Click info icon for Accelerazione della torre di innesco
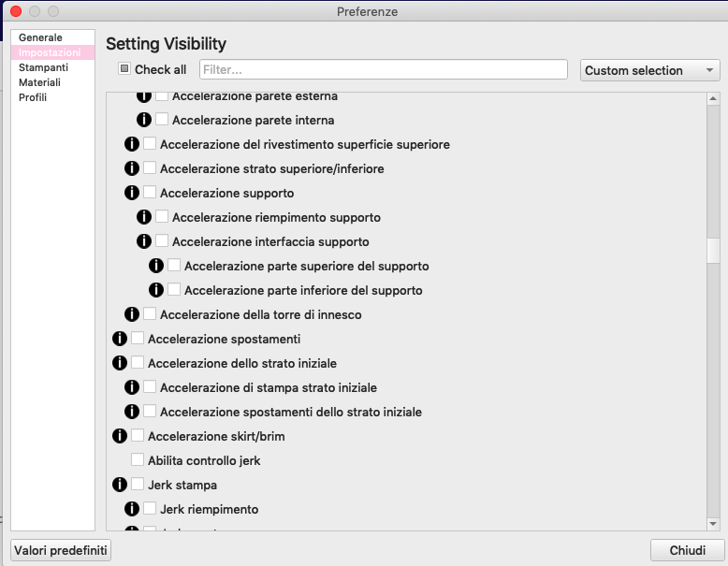 click(132, 314)
